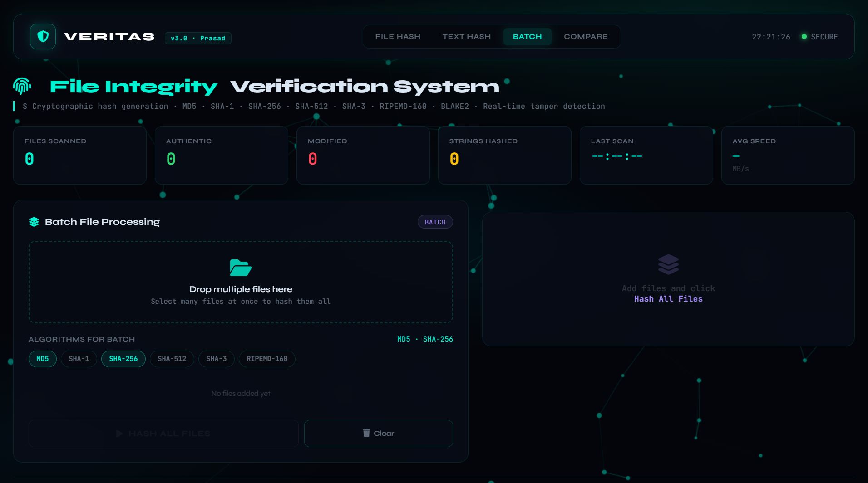This screenshot has height=483, width=868.
Task: Click the Files Scanned stat card
Action: tap(80, 155)
